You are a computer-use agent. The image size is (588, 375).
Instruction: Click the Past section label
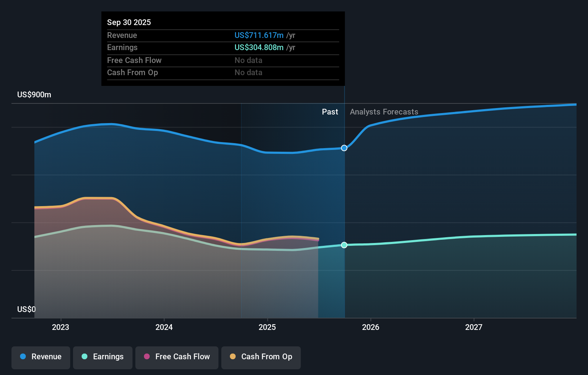tap(330, 112)
